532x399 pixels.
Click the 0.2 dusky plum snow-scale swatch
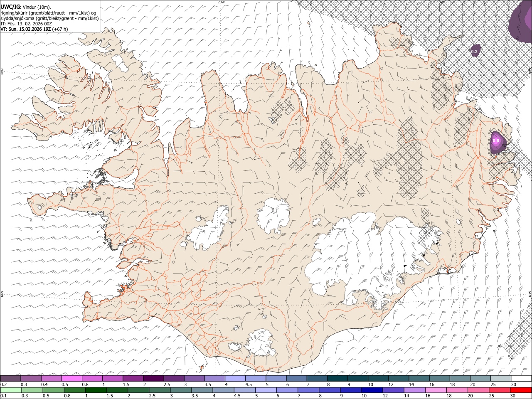10,379
